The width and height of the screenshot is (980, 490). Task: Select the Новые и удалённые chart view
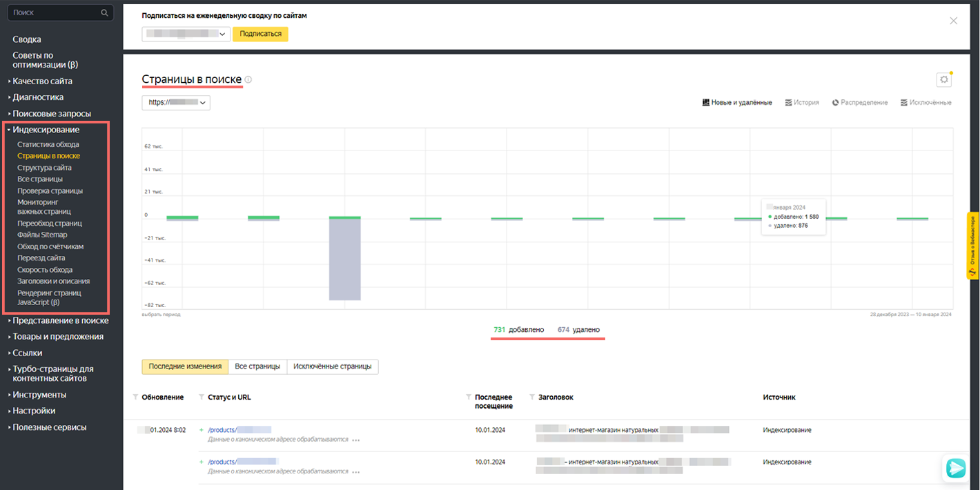(737, 103)
